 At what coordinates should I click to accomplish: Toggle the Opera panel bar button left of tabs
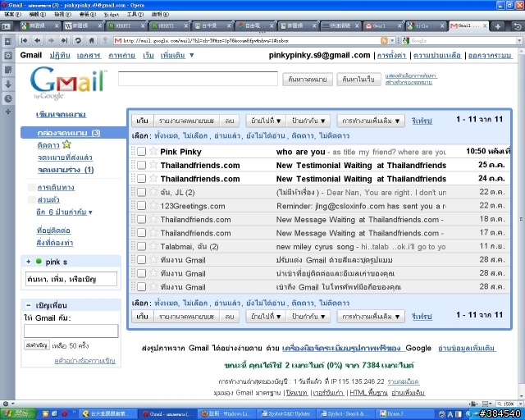click(6, 26)
